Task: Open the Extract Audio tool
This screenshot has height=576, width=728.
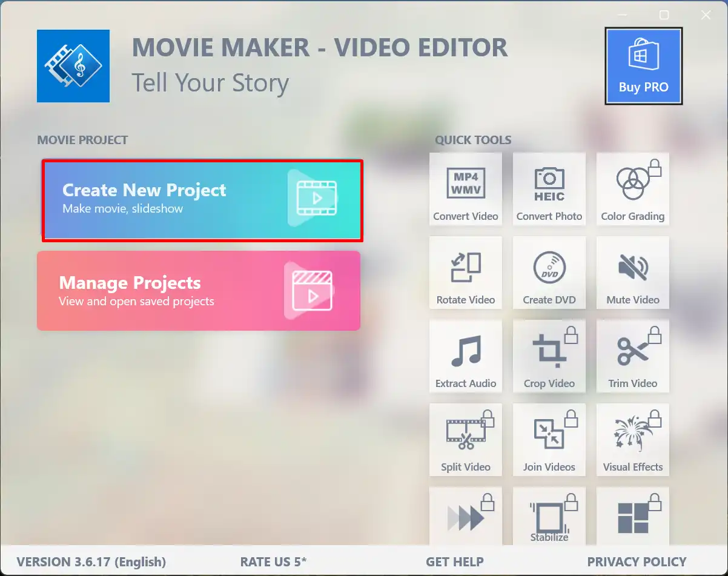Action: [x=466, y=356]
